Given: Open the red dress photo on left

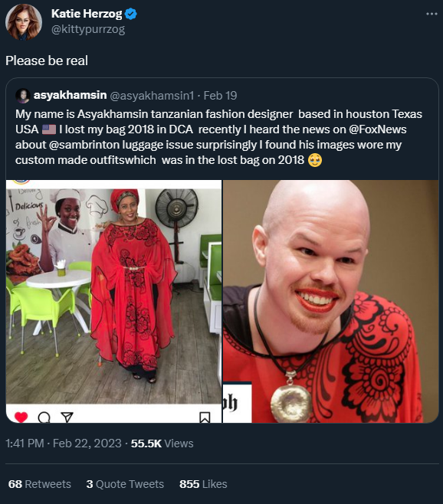Looking at the screenshot, I should point(114,301).
